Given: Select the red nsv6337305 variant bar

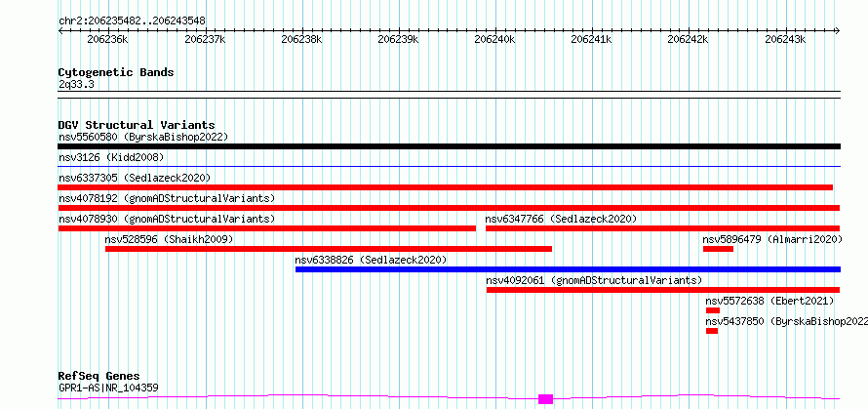Looking at the screenshot, I should 445,187.
